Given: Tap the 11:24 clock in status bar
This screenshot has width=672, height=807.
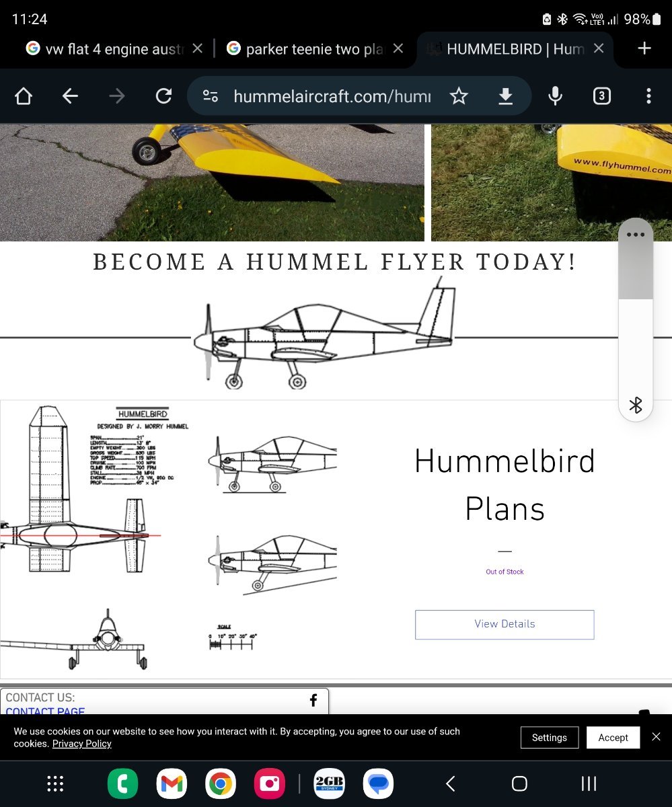Looking at the screenshot, I should [x=30, y=19].
